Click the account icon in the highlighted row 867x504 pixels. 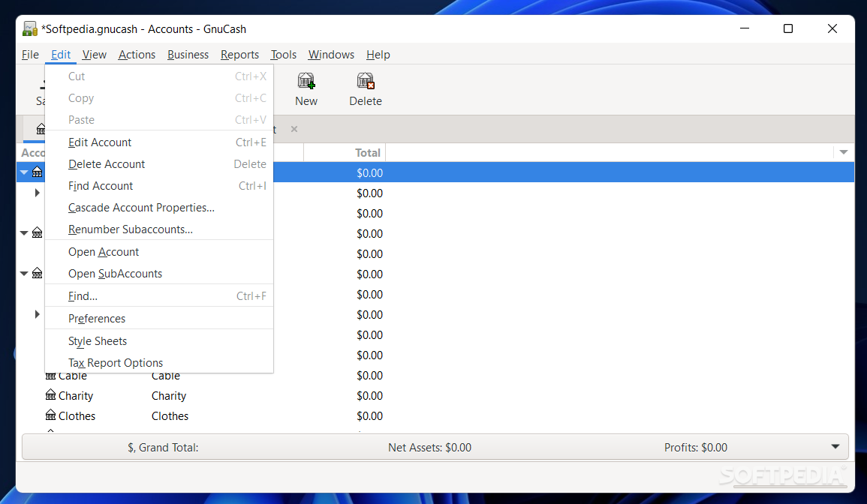(37, 172)
